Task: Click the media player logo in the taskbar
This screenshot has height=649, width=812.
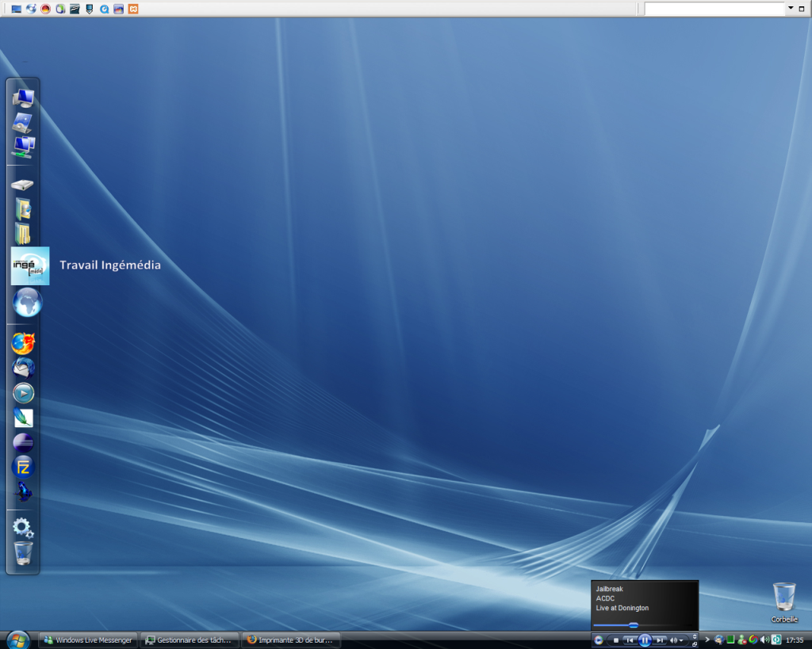Action: coord(599,640)
